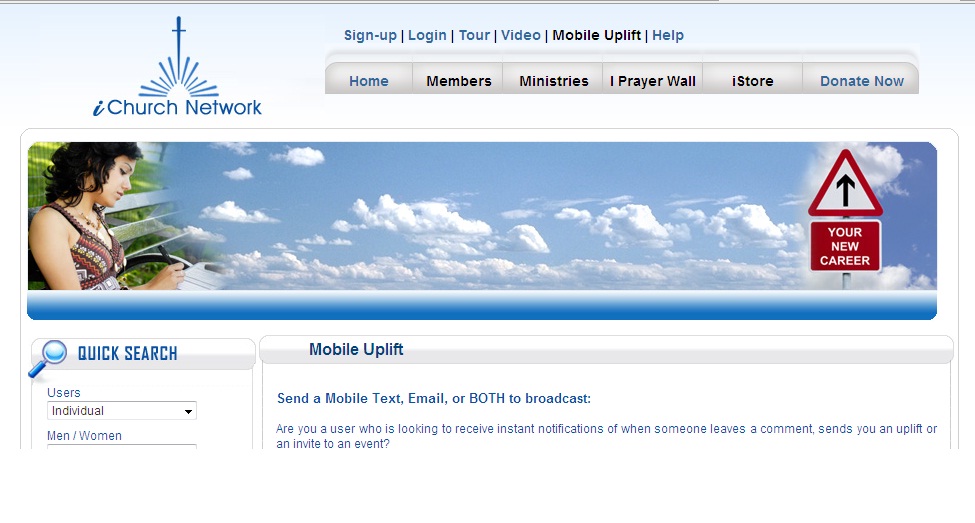
Task: Switch to the Members tab
Action: pos(459,81)
